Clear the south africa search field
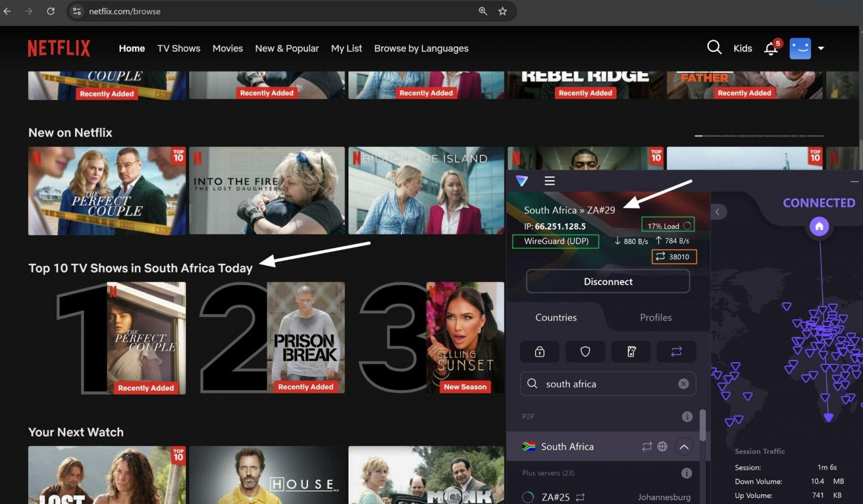 click(x=683, y=384)
